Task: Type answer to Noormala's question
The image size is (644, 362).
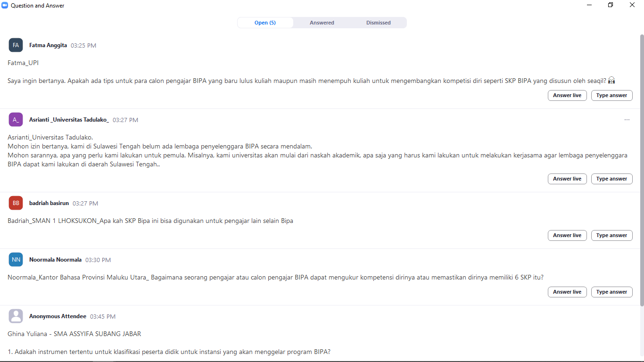Action: pos(611,292)
